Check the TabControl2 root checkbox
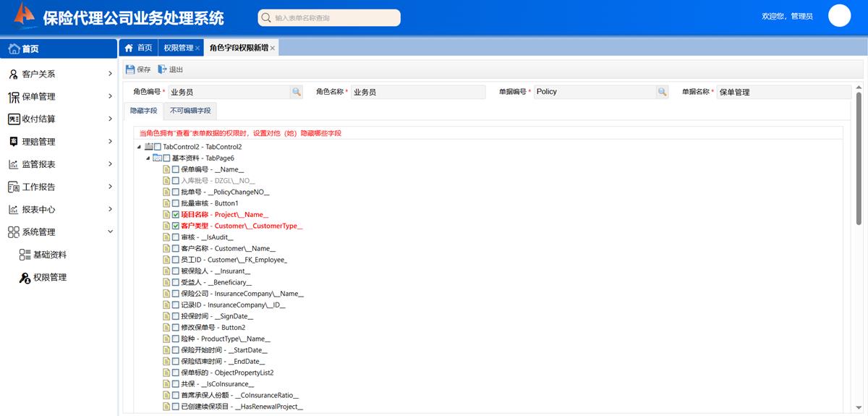 (158, 147)
